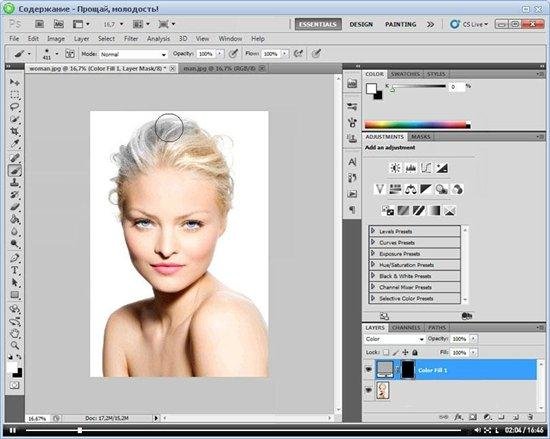Select the Blur tool
Viewport: 550px width, 439px height.
[x=14, y=231]
